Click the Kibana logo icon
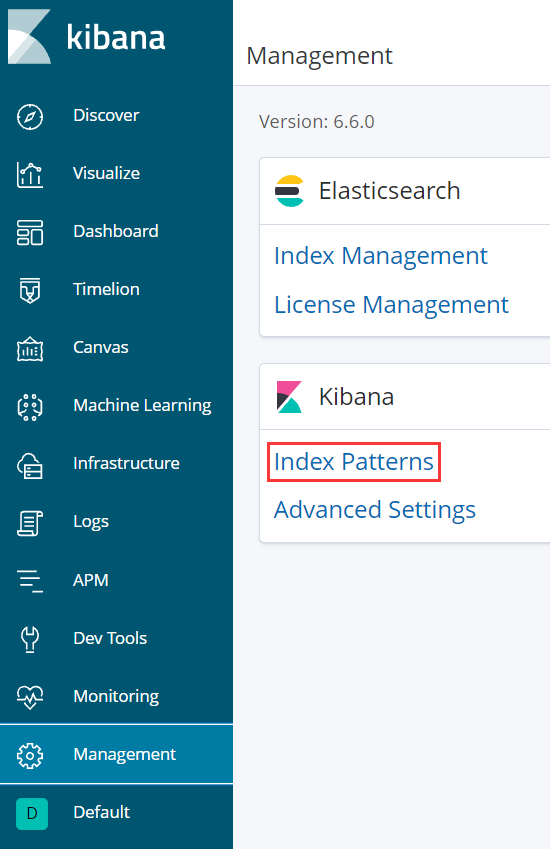 point(30,36)
